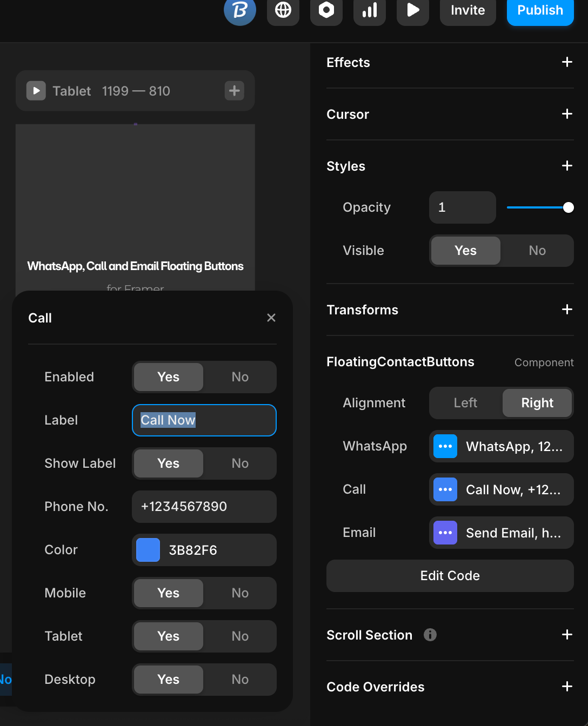Click the preview play button in top toolbar
Viewport: 588px width, 726px height.
click(x=413, y=10)
